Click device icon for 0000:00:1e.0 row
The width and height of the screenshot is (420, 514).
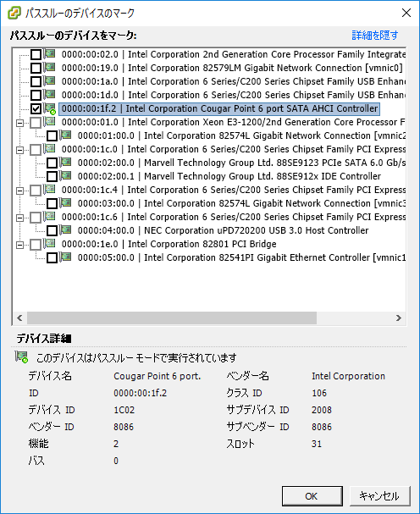50,244
